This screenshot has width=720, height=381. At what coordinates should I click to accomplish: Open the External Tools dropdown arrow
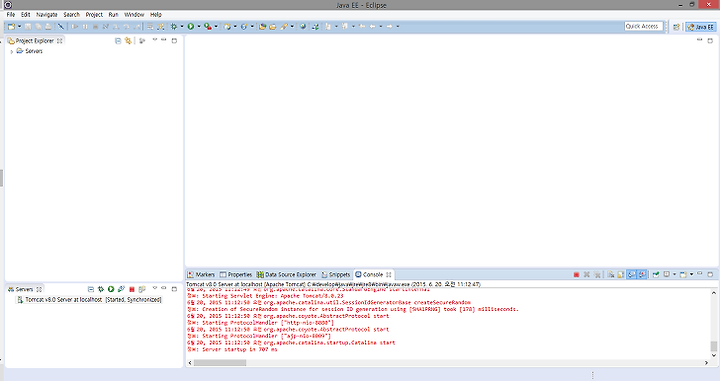click(x=216, y=27)
